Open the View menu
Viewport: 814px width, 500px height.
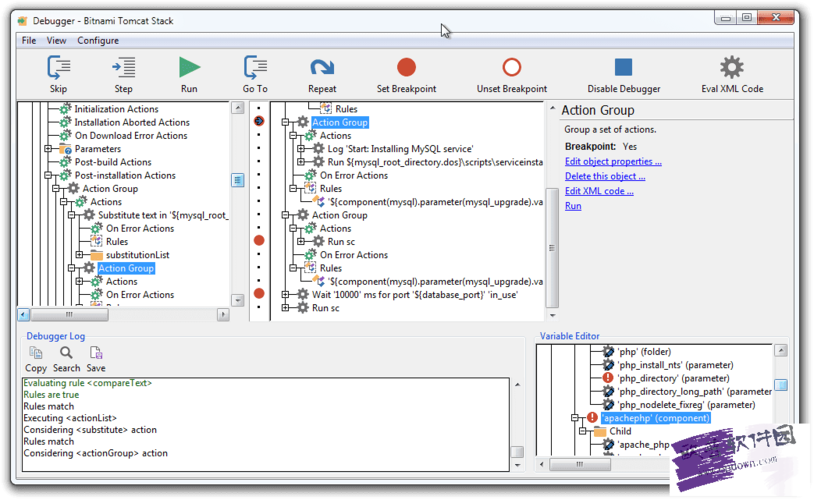[x=56, y=40]
